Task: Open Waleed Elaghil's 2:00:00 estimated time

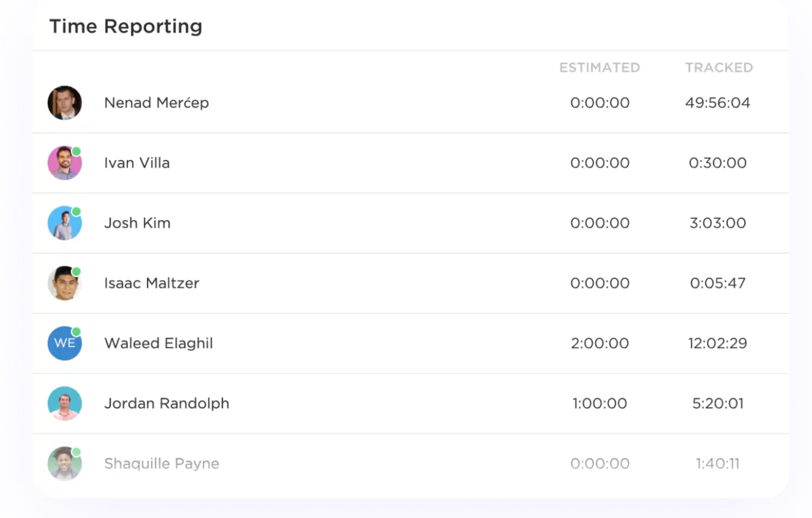Action: [600, 344]
